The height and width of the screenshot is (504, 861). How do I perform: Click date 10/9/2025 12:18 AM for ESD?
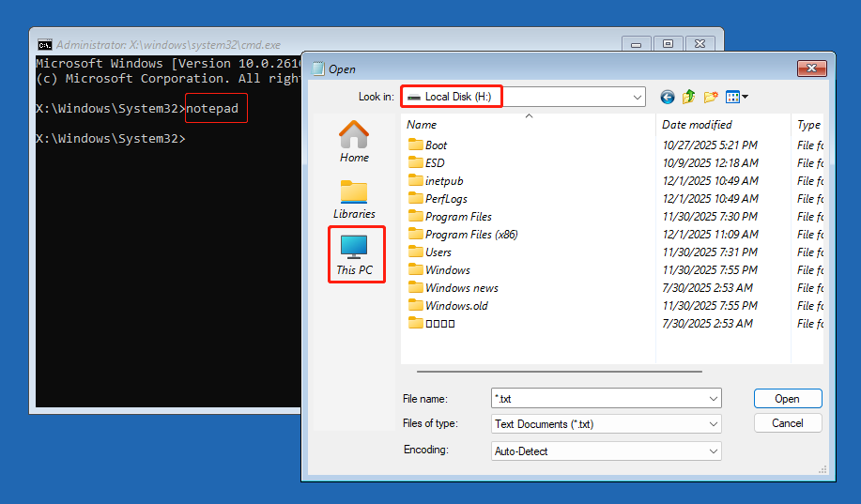pyautogui.click(x=710, y=162)
